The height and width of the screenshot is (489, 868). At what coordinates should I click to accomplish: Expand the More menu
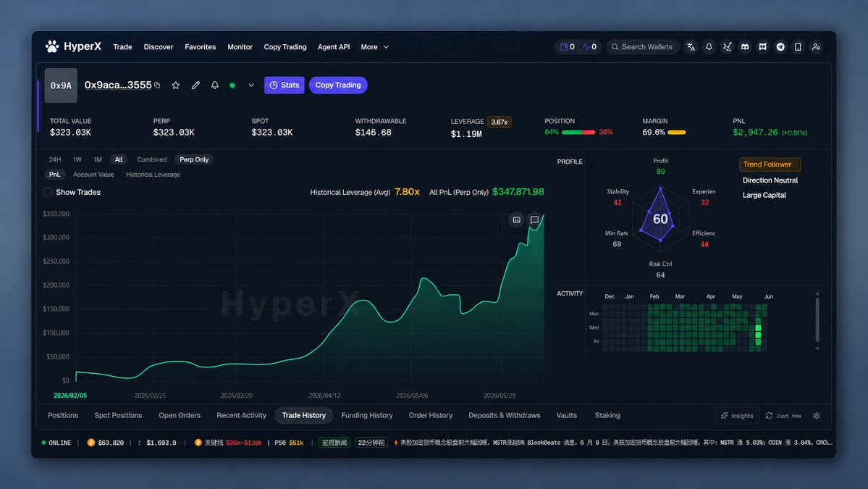click(375, 47)
